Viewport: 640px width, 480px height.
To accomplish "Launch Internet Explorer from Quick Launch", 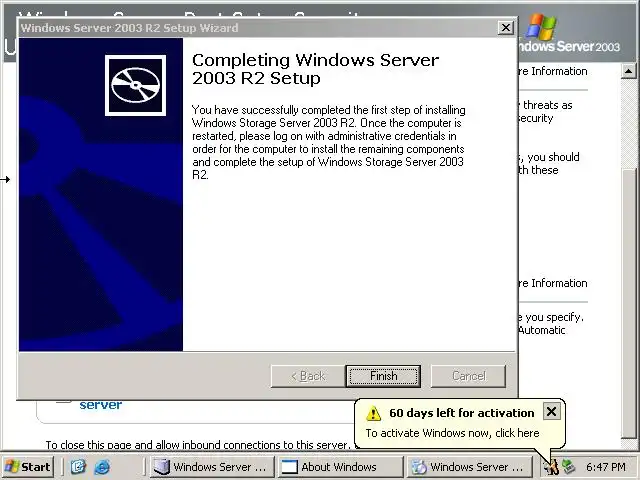I will tap(102, 467).
